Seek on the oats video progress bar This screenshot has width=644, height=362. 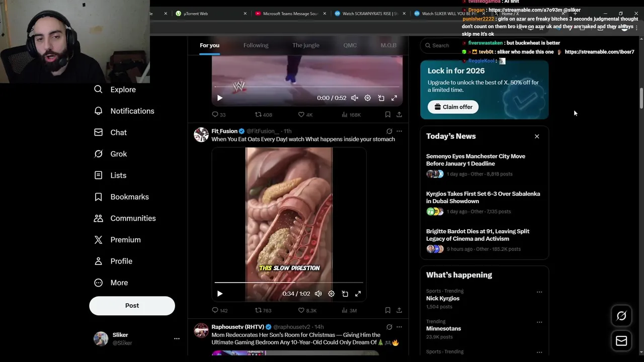(289, 283)
